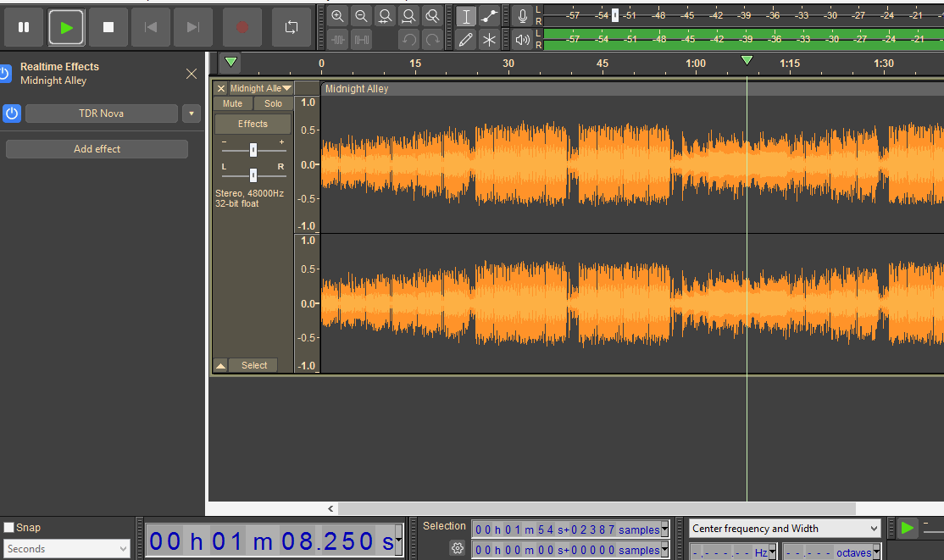
Task: Toggle TDR Nova effect power button
Action: (12, 114)
